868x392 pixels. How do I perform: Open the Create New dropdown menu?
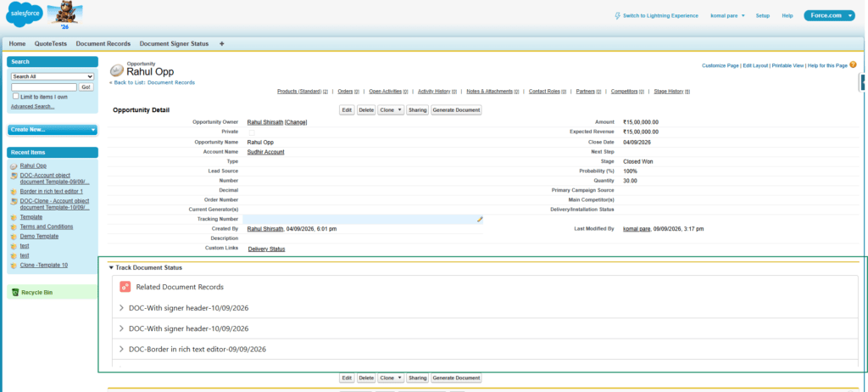click(53, 129)
